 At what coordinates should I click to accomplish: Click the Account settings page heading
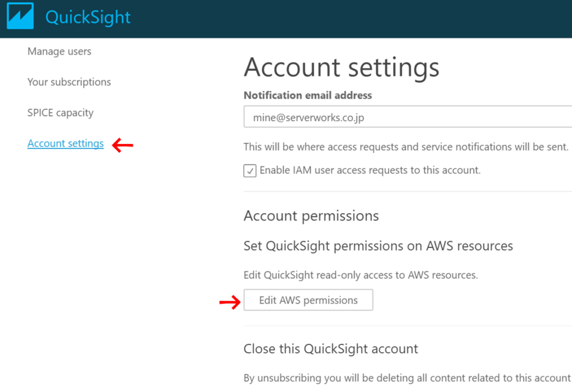coord(342,68)
